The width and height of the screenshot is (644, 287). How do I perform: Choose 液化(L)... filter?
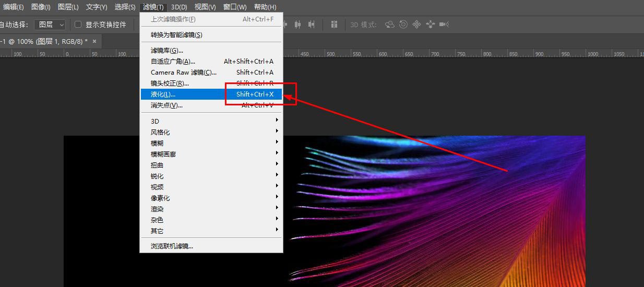coord(211,94)
